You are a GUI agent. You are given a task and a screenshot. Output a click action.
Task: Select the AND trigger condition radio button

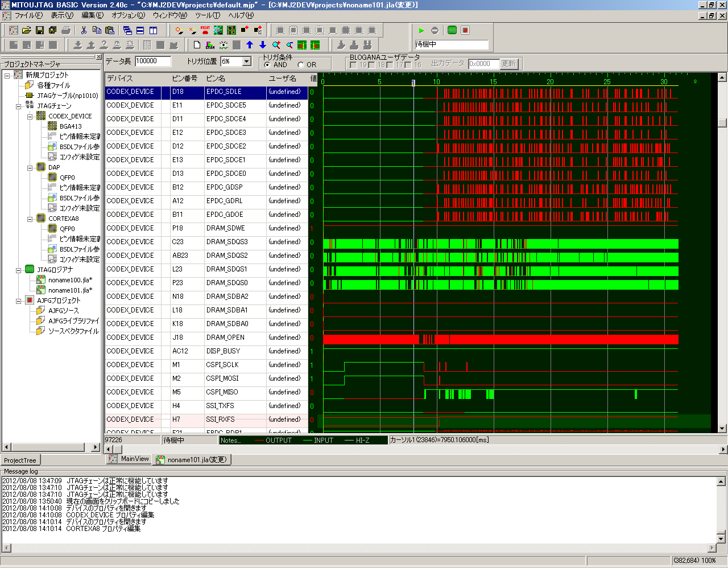click(x=267, y=65)
